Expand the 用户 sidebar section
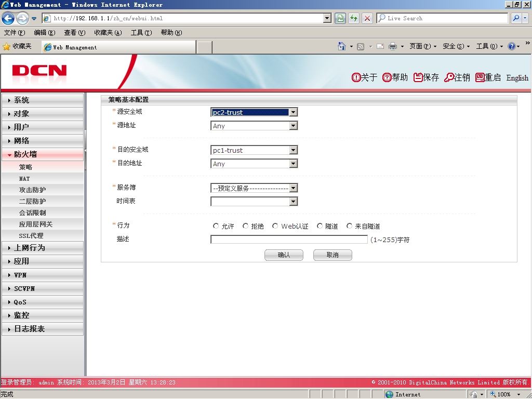The height and width of the screenshot is (399, 532). (43, 127)
